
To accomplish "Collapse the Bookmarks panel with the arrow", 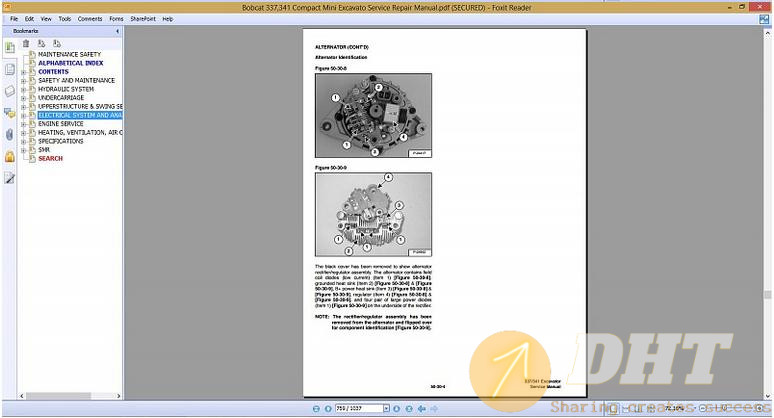I will [117, 31].
